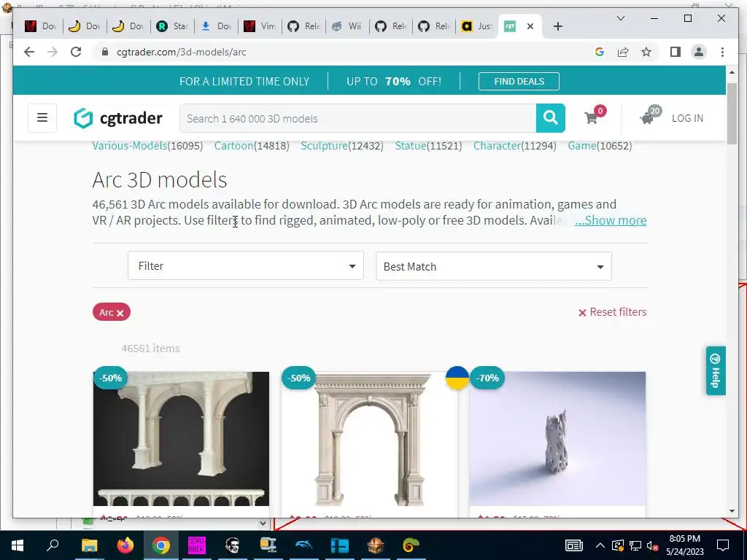The height and width of the screenshot is (560, 747).
Task: Switch to the download-arrow Dow tab
Action: (x=216, y=26)
